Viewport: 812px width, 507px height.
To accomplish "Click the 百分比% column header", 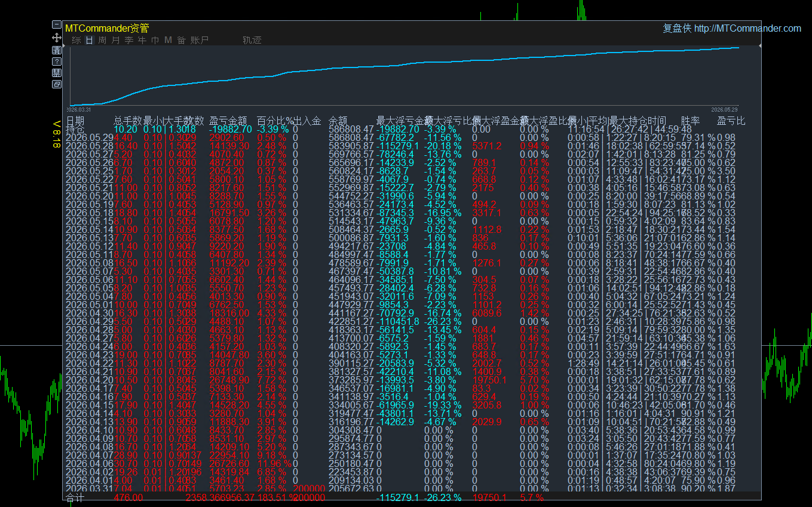I will tap(274, 121).
